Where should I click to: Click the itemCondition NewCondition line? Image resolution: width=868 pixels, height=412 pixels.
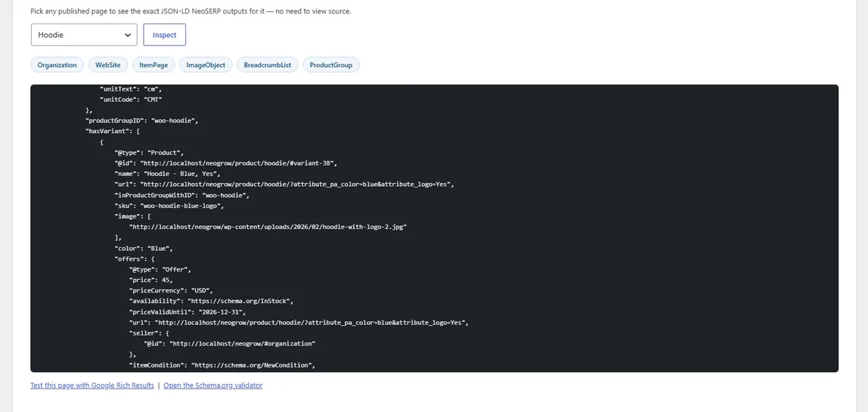pos(222,365)
